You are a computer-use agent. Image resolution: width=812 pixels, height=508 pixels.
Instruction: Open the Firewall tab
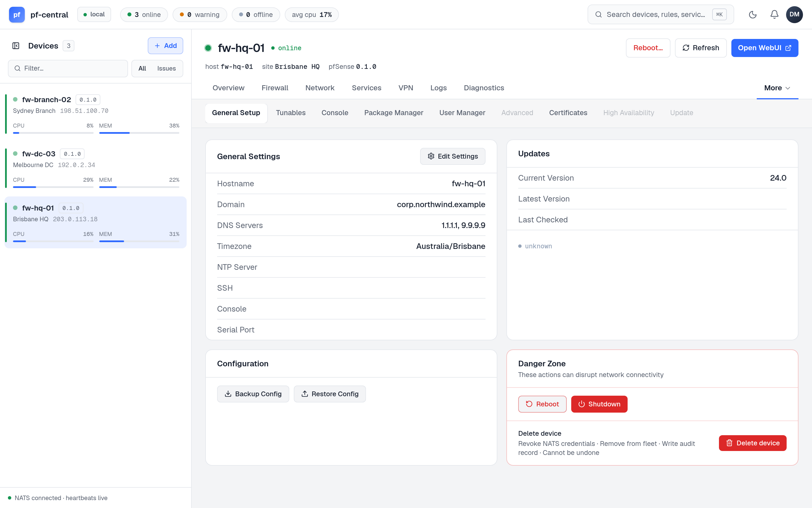coord(274,88)
